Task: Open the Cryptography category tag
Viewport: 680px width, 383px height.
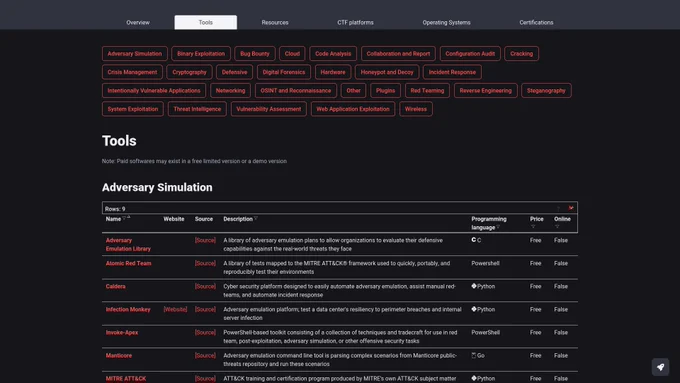Action: [189, 72]
